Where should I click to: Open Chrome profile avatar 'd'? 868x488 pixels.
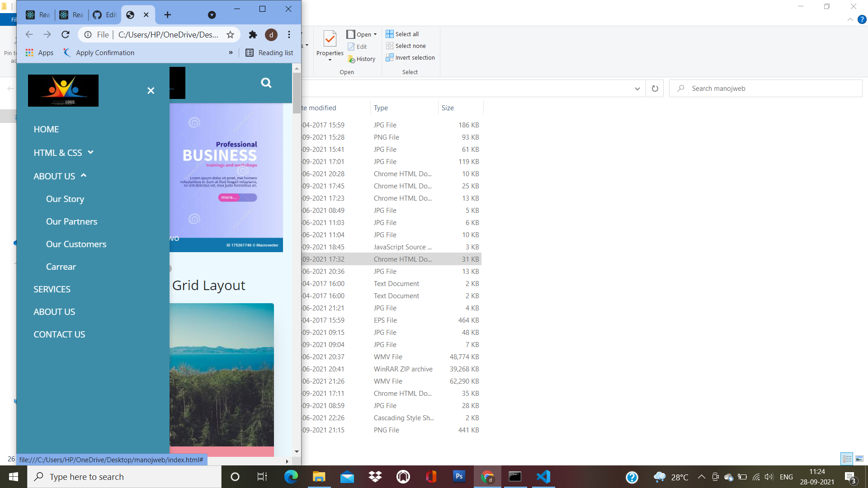pyautogui.click(x=271, y=35)
